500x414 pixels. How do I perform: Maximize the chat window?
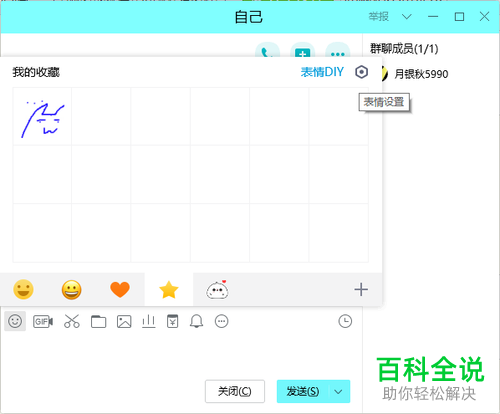click(x=459, y=16)
